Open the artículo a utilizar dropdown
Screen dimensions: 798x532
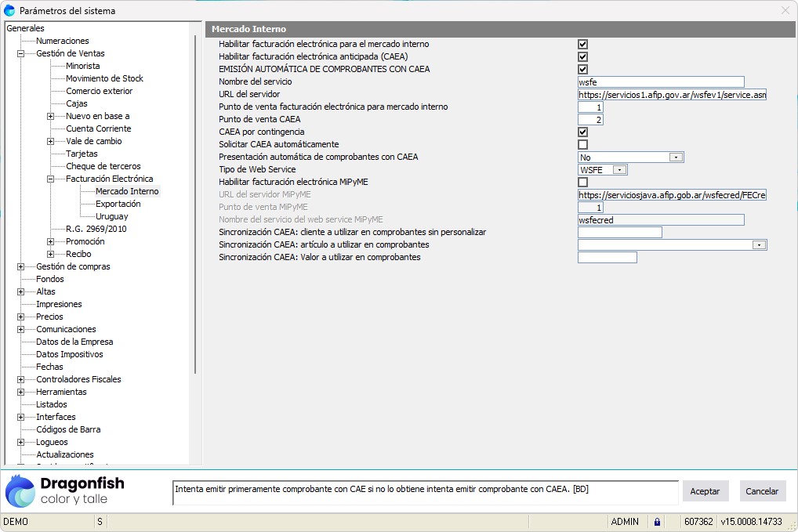tap(758, 244)
